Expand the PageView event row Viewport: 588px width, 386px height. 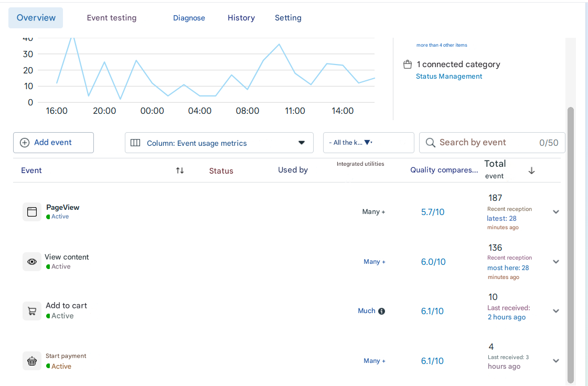coord(556,212)
